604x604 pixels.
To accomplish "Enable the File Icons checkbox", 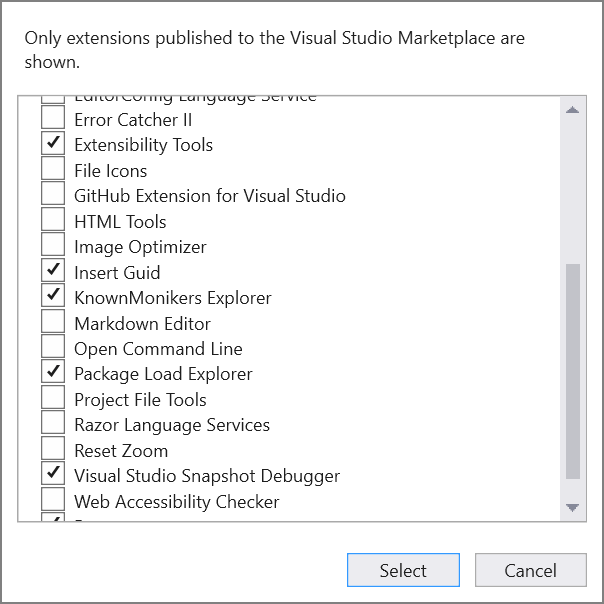I will coord(53,168).
